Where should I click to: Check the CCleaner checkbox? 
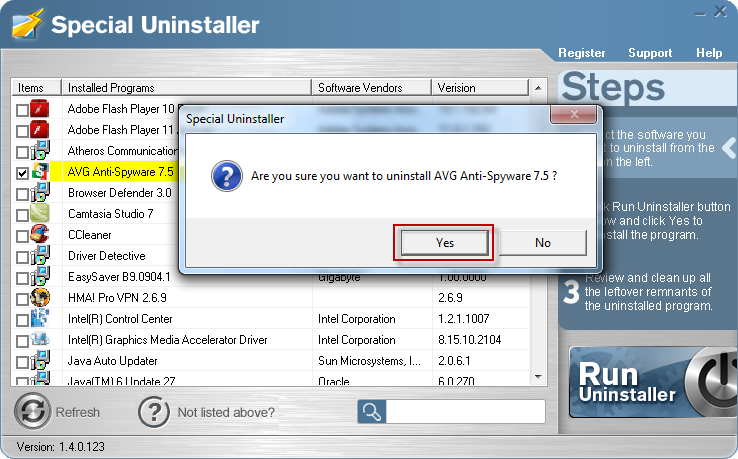tap(22, 236)
